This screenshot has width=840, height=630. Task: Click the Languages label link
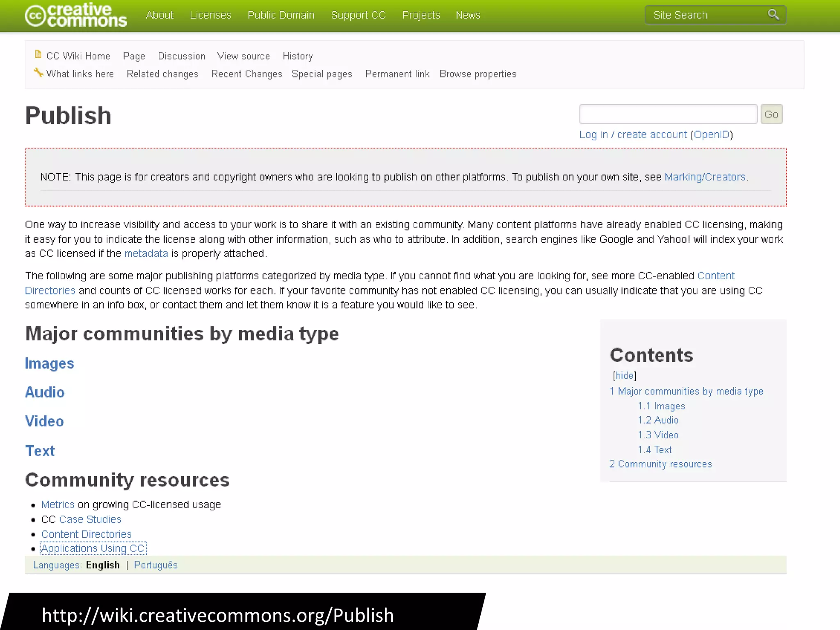[x=57, y=565]
